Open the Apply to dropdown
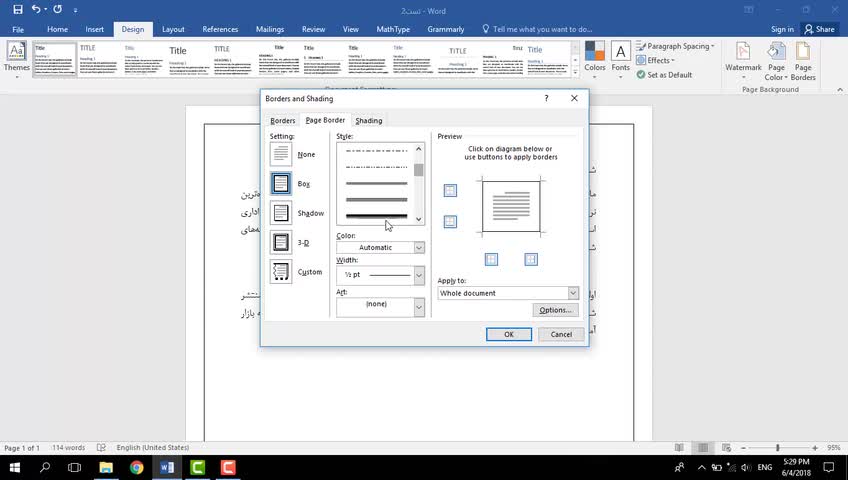The image size is (848, 480). 508,293
